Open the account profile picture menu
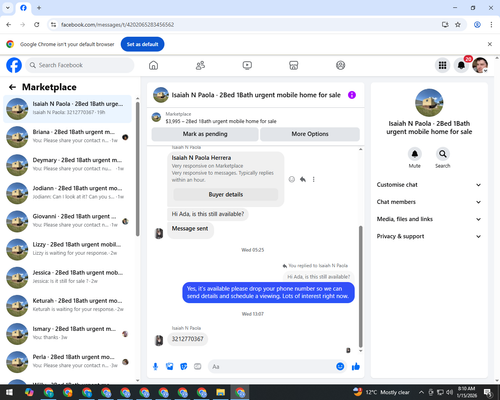Screen dimensions: 500x400 pos(480,65)
